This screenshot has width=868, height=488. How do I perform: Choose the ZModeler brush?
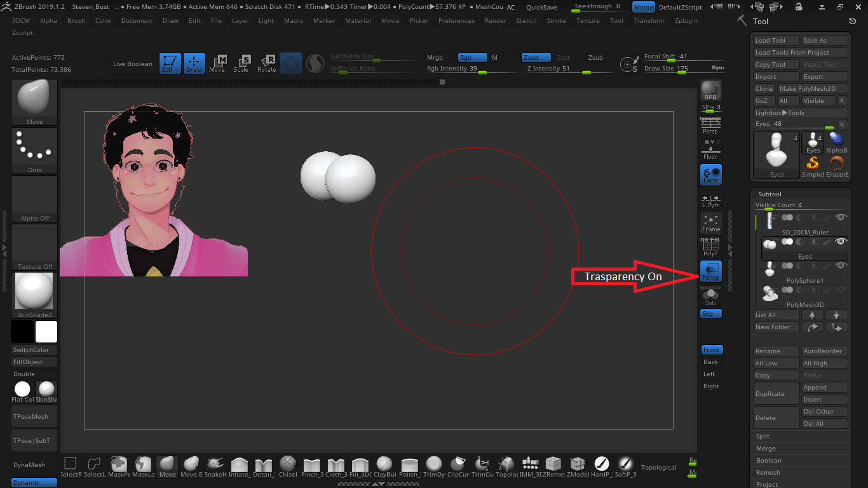[x=578, y=466]
